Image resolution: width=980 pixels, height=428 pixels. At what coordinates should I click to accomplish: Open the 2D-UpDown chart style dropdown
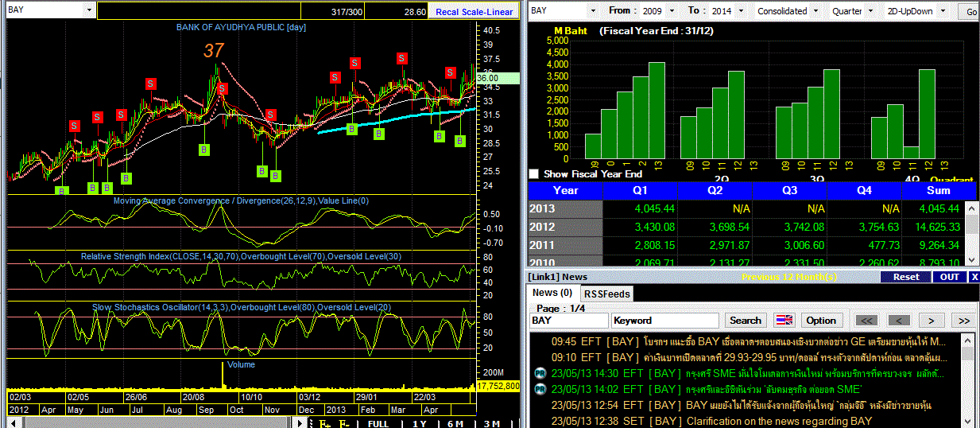pos(943,11)
